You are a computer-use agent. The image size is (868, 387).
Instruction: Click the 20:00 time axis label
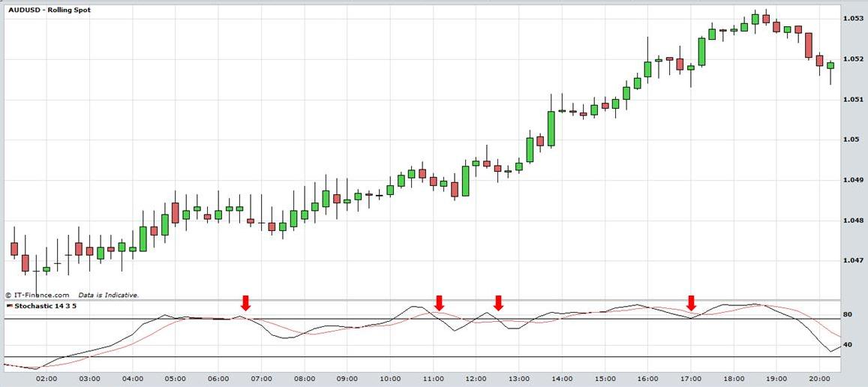click(x=818, y=379)
